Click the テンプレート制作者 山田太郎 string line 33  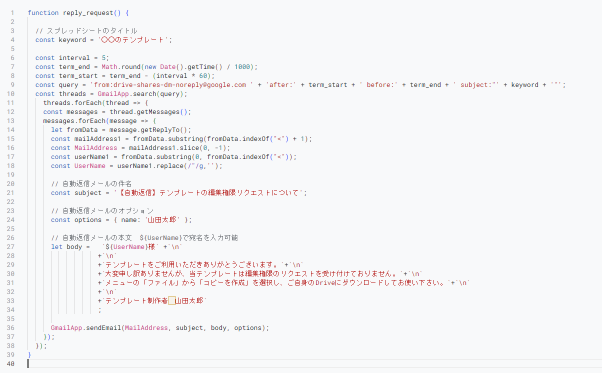pyautogui.click(x=154, y=301)
